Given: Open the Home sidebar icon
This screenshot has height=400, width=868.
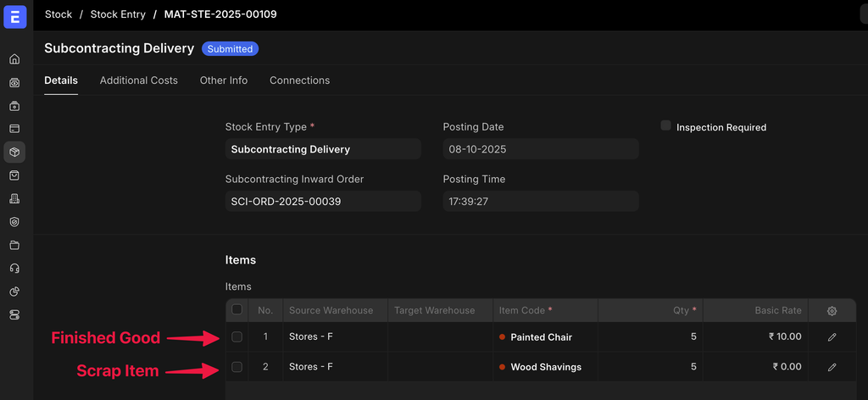Looking at the screenshot, I should coord(14,59).
